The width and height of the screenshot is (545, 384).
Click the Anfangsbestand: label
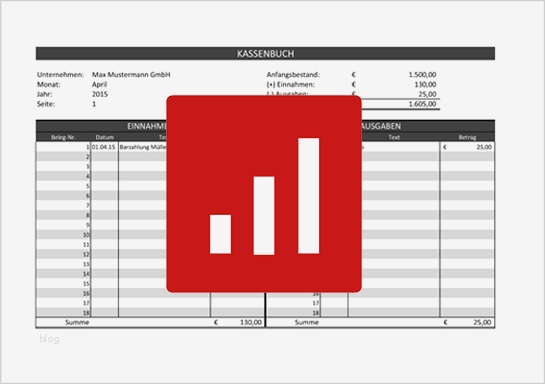[x=293, y=75]
